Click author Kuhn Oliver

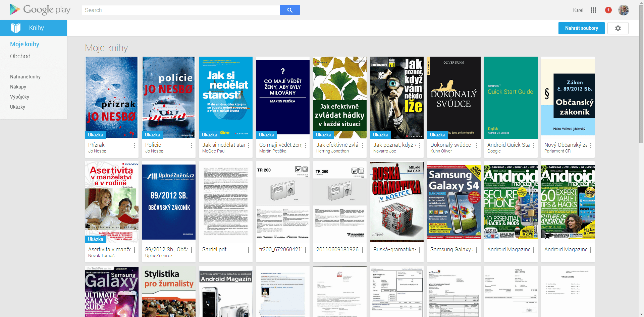[441, 151]
